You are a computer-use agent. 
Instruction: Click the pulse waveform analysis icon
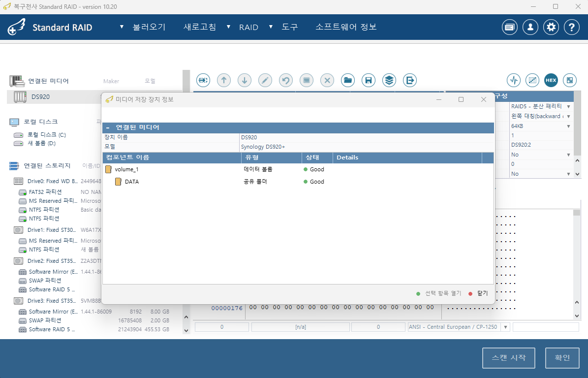point(514,80)
